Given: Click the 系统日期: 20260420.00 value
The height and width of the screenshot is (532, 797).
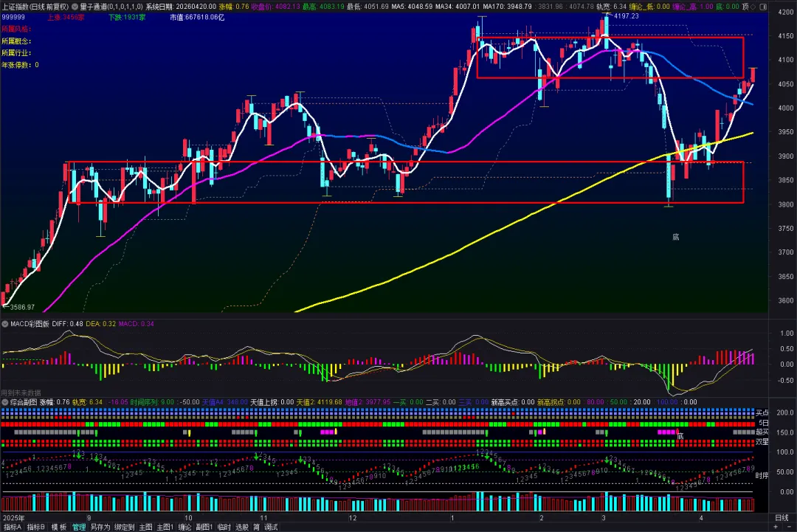Looking at the screenshot, I should click(181, 7).
